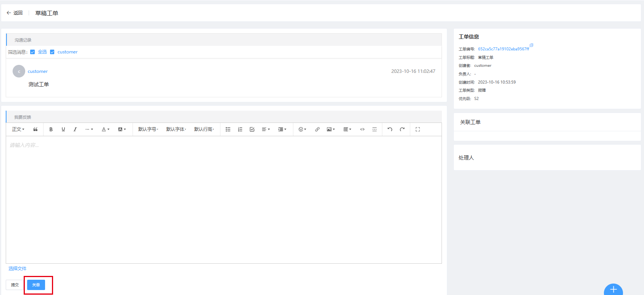Insert a block quote

[36, 129]
